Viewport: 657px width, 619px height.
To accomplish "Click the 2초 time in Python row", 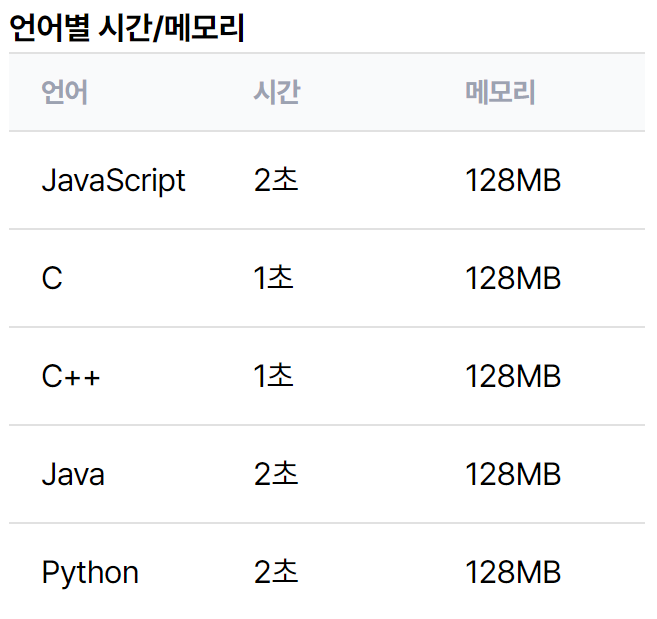I will tap(276, 572).
